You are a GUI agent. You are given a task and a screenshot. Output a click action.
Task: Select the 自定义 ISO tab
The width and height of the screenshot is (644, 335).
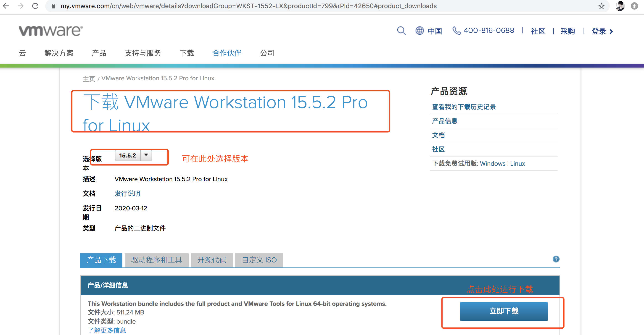259,260
